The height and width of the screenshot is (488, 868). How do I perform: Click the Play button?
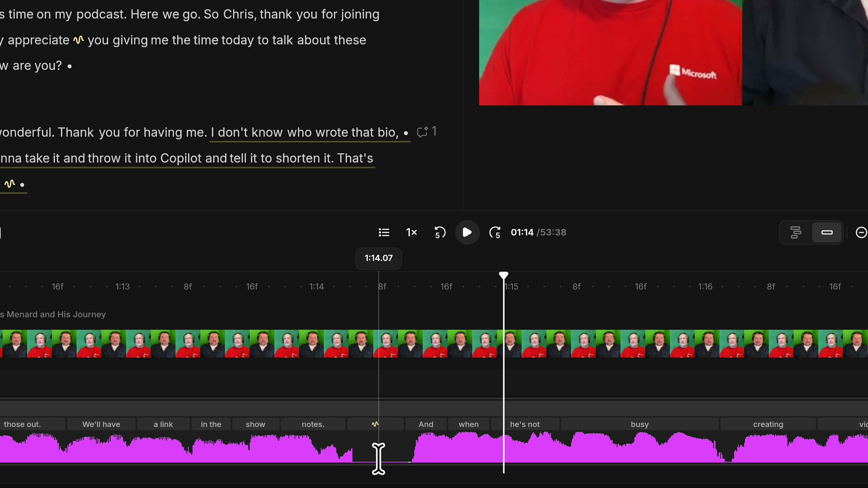(467, 232)
